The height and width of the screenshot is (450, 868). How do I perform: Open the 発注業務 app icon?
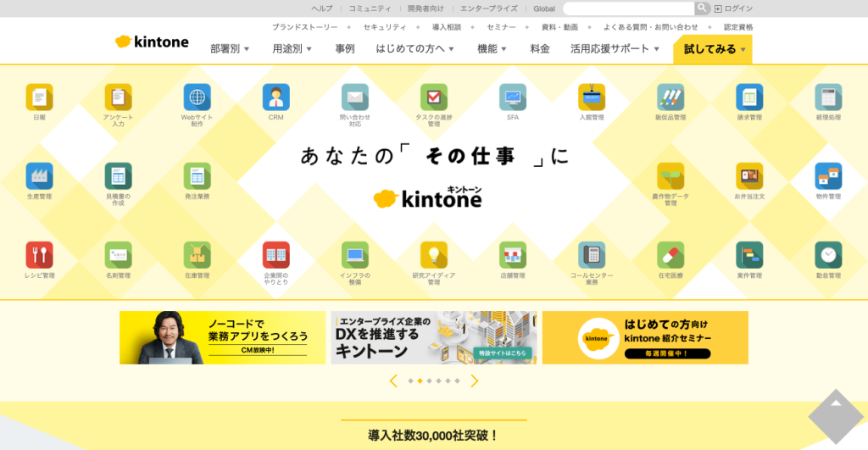[x=197, y=176]
